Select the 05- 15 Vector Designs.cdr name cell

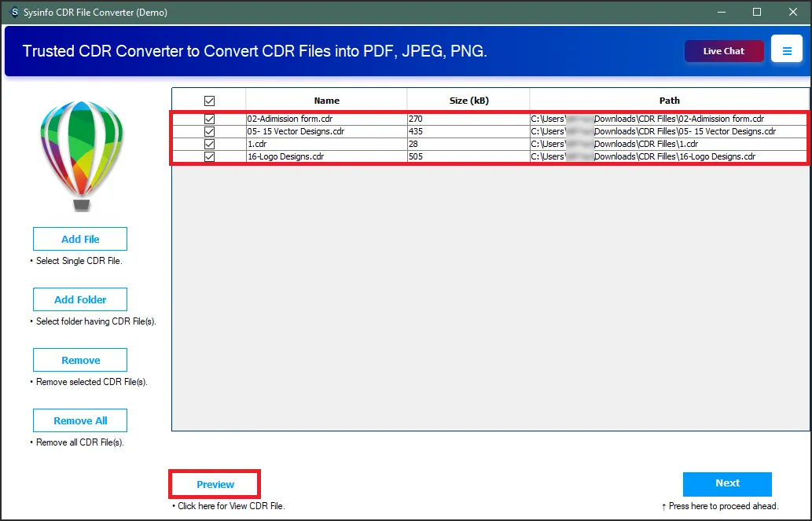tap(326, 131)
